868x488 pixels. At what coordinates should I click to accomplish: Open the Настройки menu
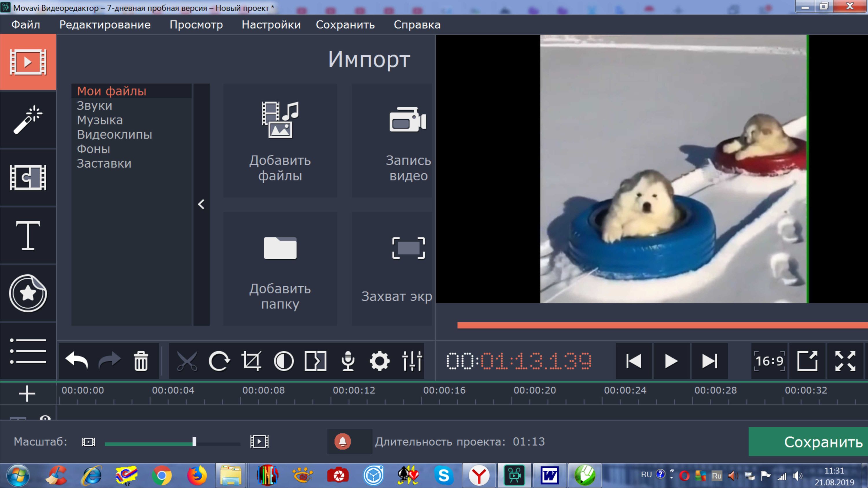click(x=271, y=25)
